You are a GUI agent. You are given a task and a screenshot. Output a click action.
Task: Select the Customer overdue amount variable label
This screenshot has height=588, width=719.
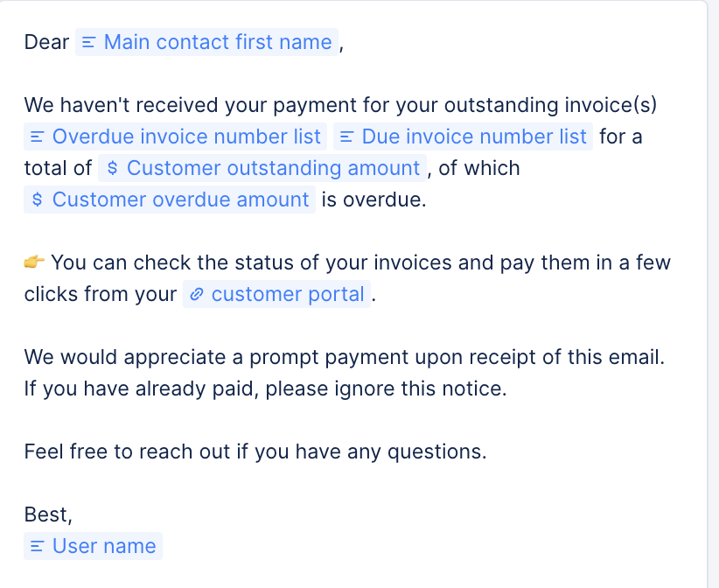pyautogui.click(x=180, y=199)
